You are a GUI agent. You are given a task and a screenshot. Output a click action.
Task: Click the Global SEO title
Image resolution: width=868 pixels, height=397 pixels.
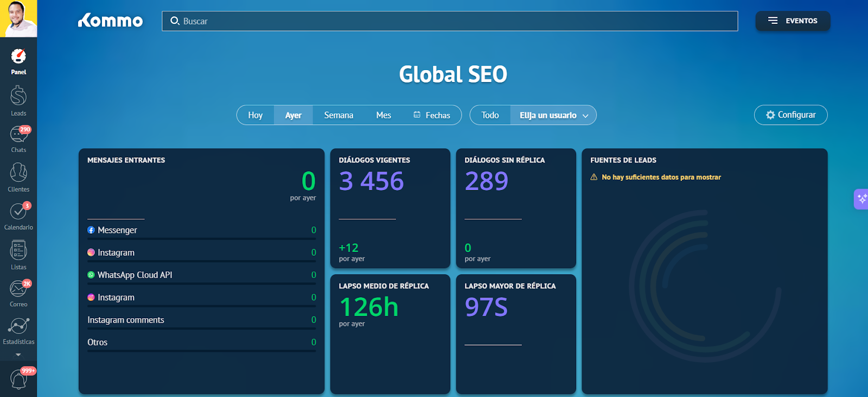tap(453, 74)
